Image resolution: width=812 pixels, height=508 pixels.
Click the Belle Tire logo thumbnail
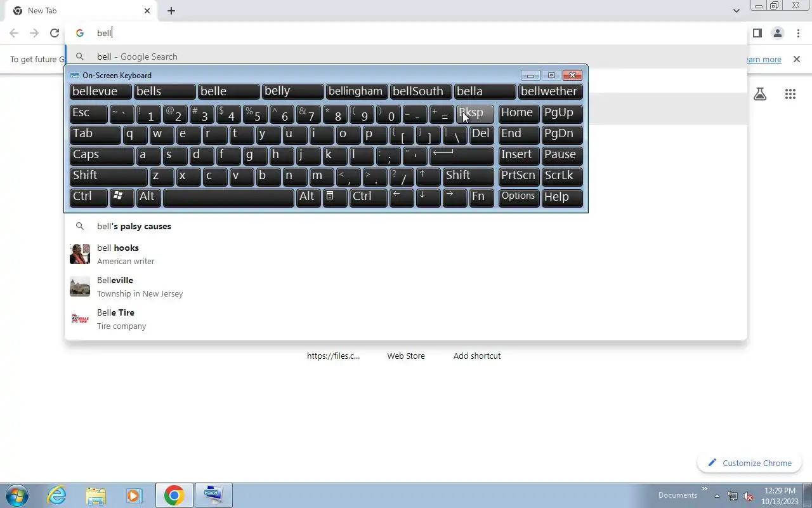[80, 319]
